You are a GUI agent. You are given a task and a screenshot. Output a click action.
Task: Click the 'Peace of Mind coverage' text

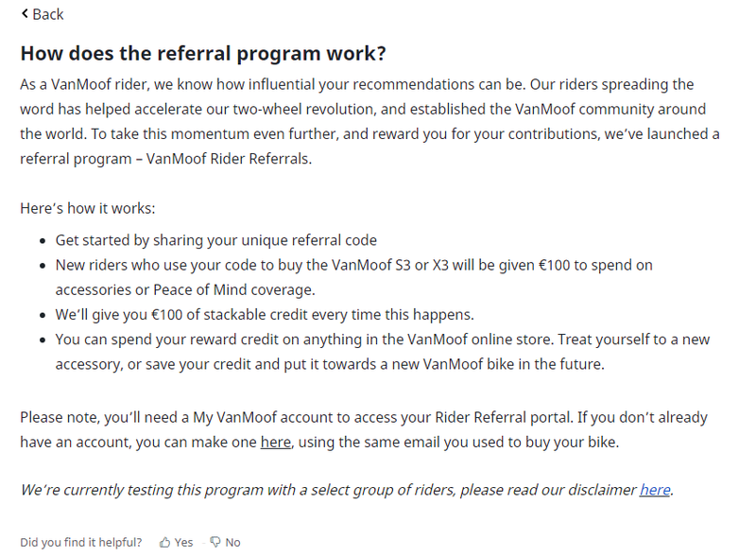pos(232,290)
